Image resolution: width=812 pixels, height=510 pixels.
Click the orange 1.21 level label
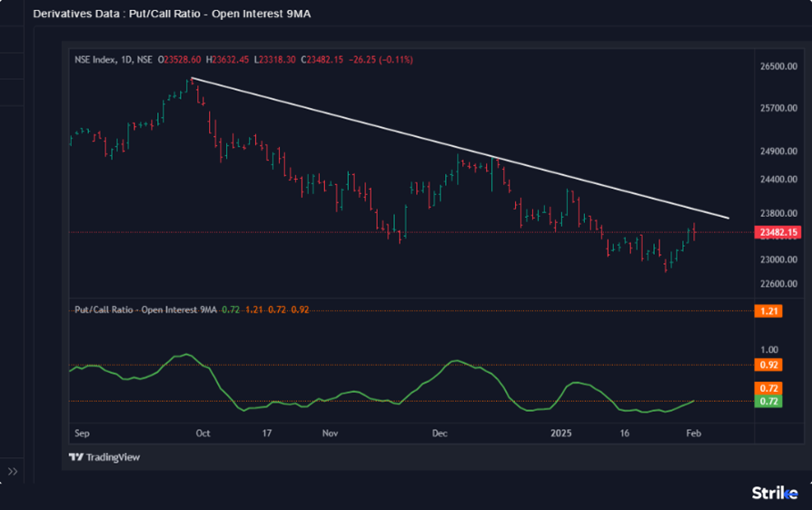pos(768,310)
